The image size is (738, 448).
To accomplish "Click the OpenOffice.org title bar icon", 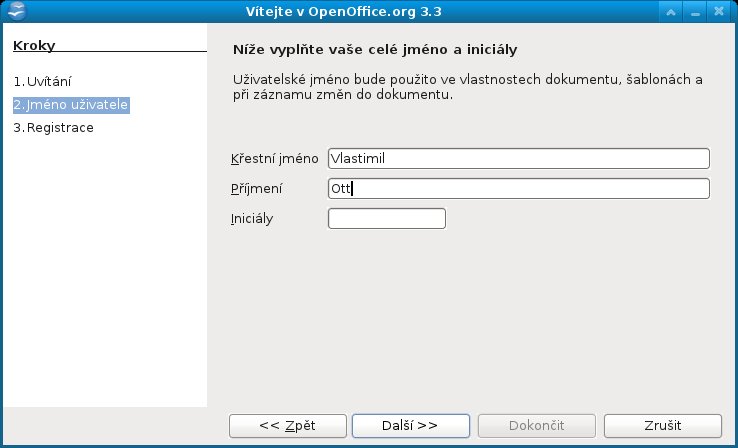I will tap(17, 11).
